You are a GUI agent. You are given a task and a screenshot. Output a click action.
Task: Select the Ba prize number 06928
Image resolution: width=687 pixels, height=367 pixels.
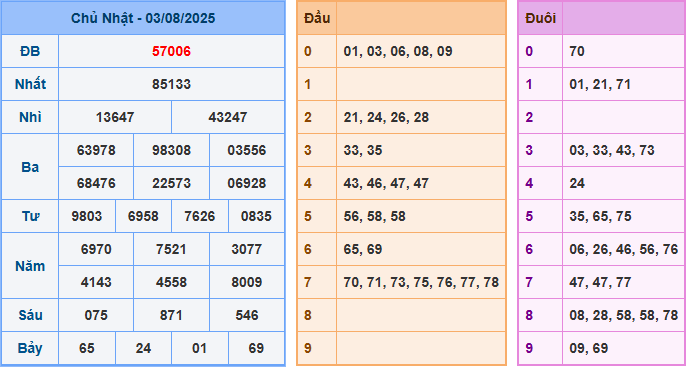pyautogui.click(x=247, y=183)
